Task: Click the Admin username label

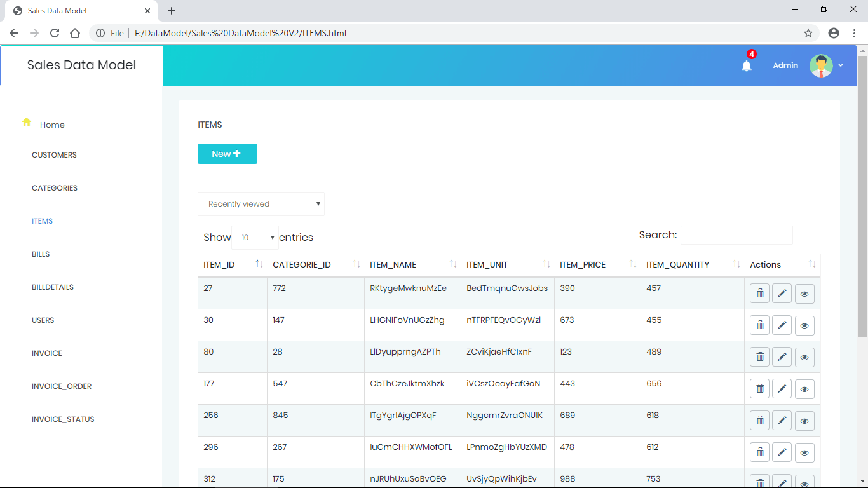Action: pos(785,65)
